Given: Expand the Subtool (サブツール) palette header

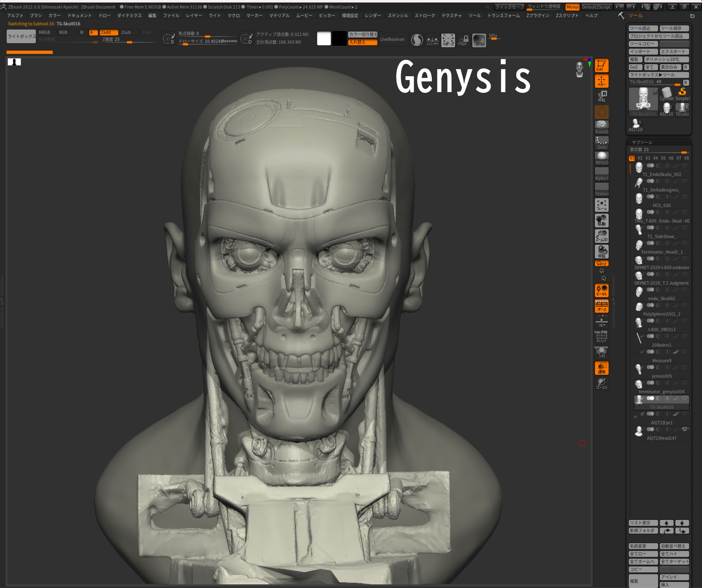Looking at the screenshot, I should coord(642,142).
